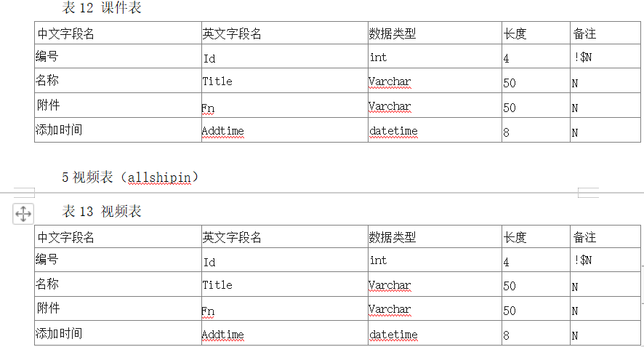644x347 pixels.
Task: Click the '附件' cell in table 12
Action: 118,105
